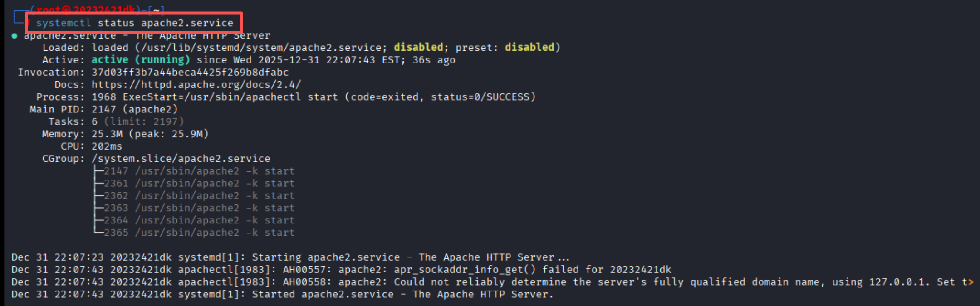980x306 pixels.
Task: Click the CGroup /system.slice/apache2.service path
Action: tap(181, 159)
